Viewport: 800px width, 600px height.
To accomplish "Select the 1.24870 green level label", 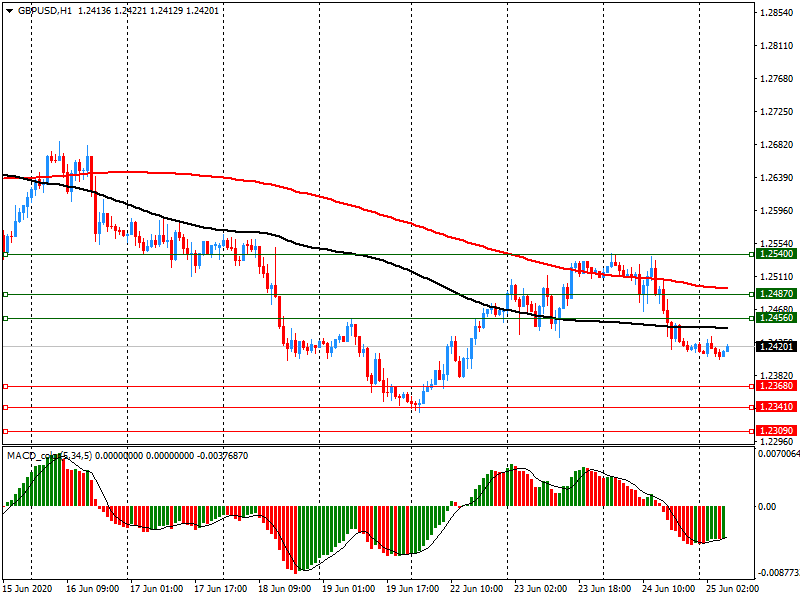I will (x=776, y=294).
